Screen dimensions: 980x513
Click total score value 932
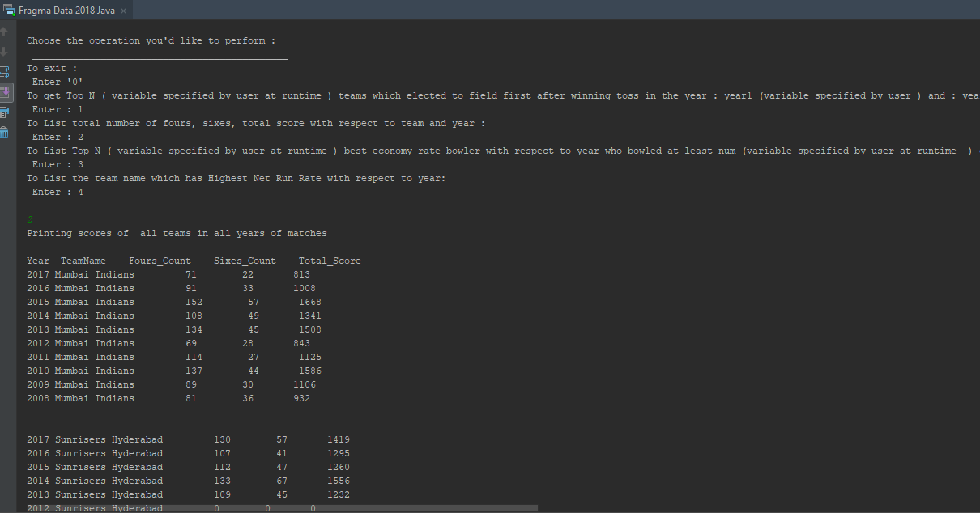(x=301, y=398)
